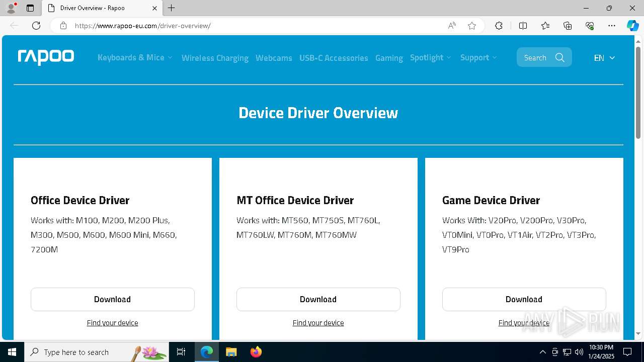Screen dimensions: 644x362
Task: Click the Office Device Driver title
Action: (x=80, y=200)
